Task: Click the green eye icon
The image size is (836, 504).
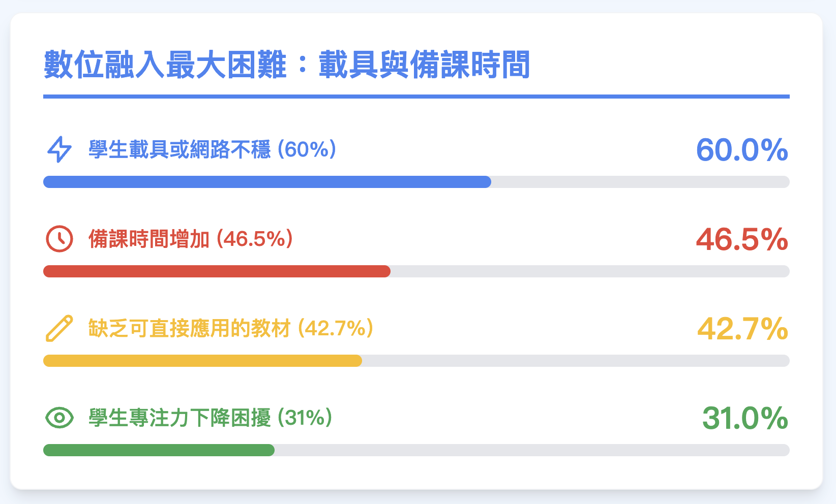Action: tap(59, 418)
